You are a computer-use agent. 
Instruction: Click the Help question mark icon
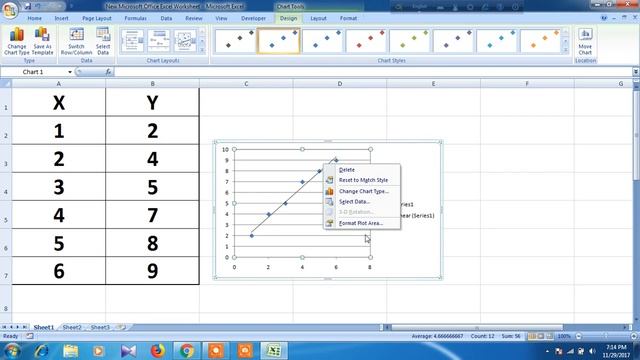[604, 18]
